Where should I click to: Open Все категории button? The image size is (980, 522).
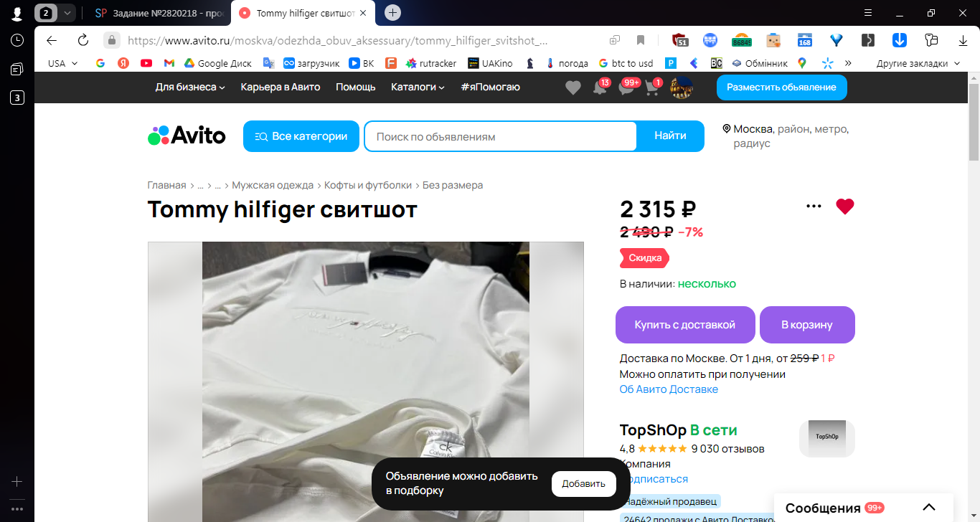(x=301, y=136)
